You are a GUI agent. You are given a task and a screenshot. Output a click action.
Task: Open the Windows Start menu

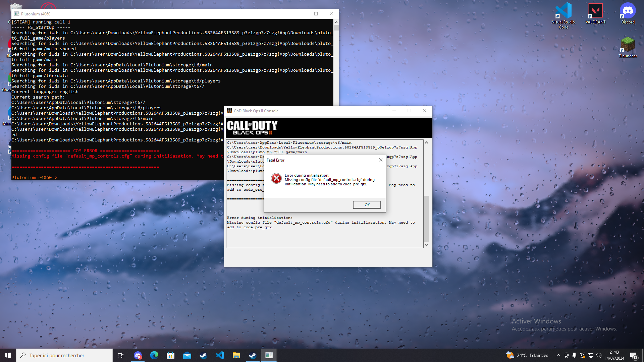click(x=8, y=355)
